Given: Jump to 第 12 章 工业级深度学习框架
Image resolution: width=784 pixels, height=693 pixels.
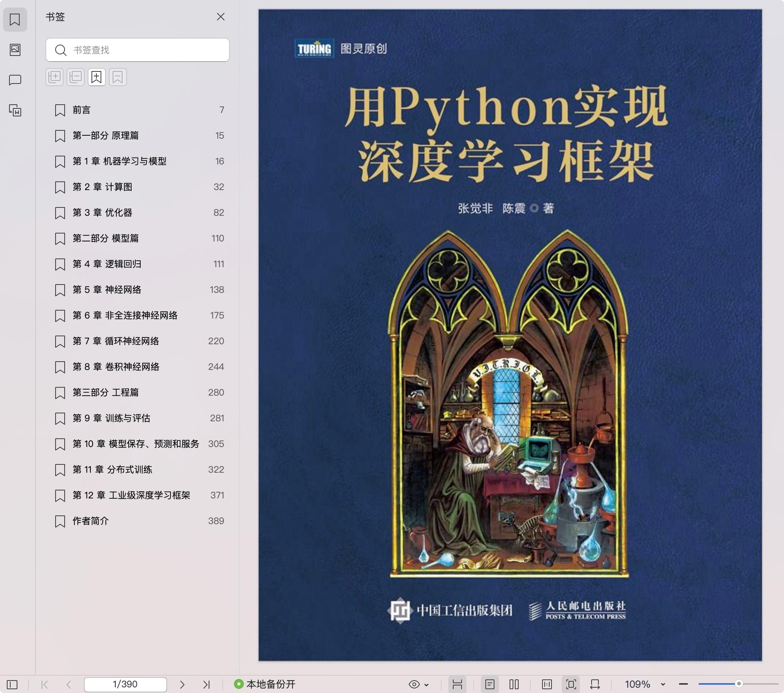Looking at the screenshot, I should pos(137,495).
